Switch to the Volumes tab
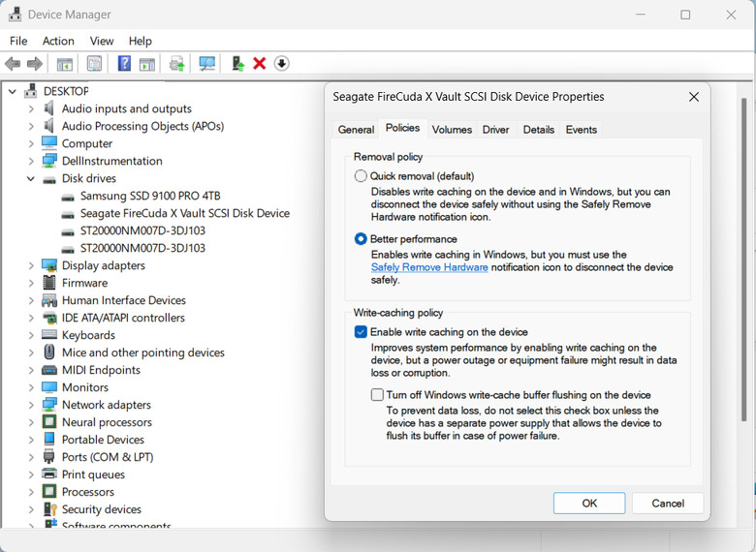This screenshot has width=756, height=552. (452, 130)
